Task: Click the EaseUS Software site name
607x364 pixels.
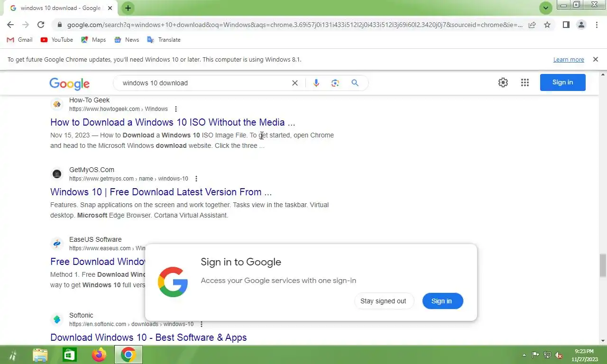Action: coord(95,239)
